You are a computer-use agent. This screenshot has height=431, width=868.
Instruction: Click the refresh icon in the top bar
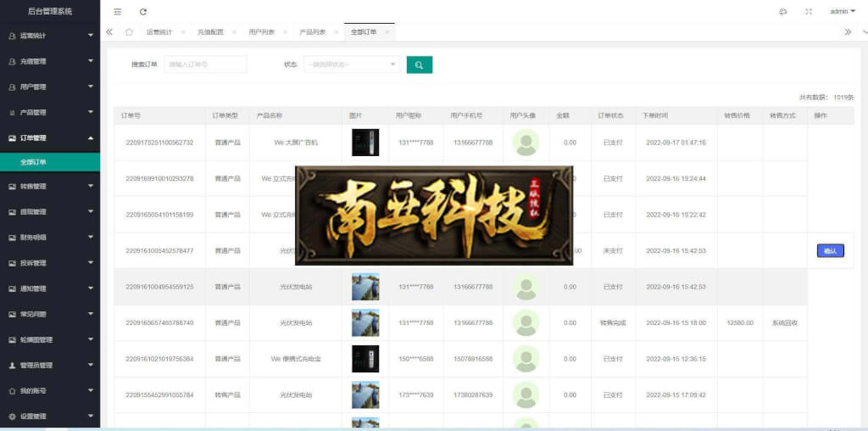[142, 12]
